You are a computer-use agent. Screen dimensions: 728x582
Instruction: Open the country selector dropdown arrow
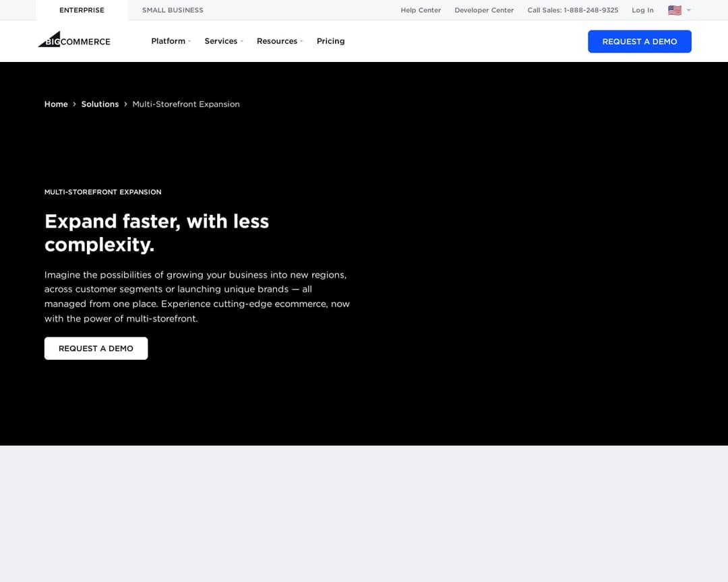[x=688, y=10]
